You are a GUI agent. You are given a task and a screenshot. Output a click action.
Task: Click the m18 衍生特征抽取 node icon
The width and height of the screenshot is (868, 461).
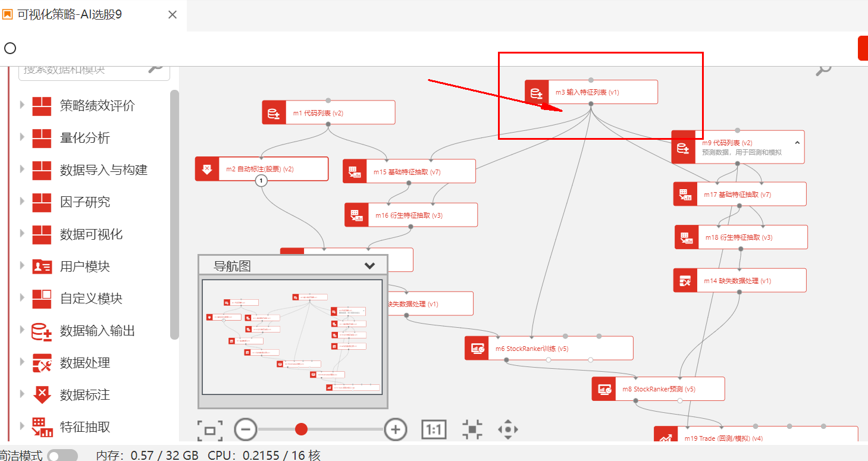(687, 237)
